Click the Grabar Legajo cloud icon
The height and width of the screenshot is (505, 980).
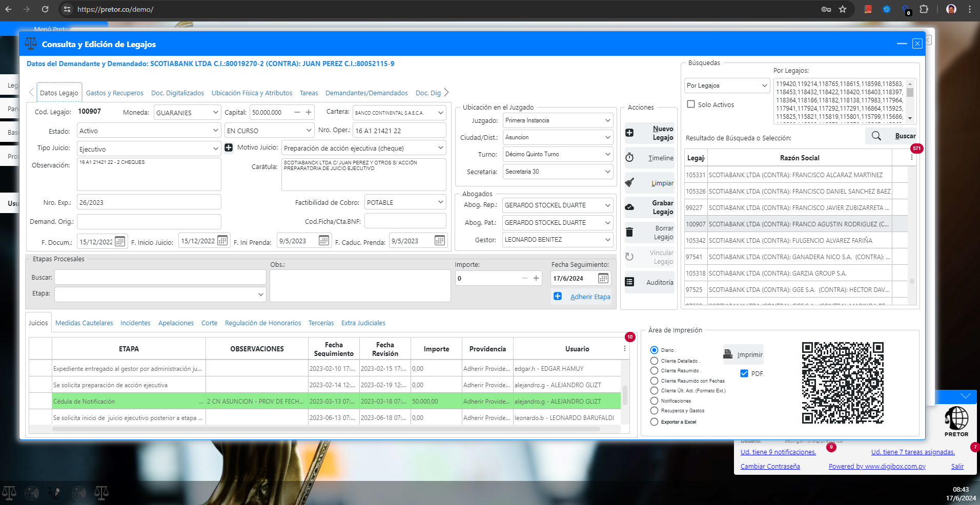click(629, 207)
